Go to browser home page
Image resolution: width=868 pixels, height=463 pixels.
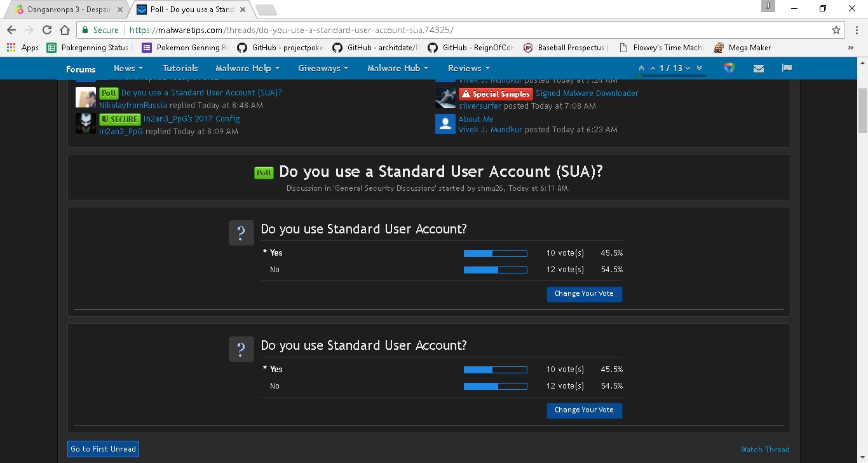(x=64, y=30)
